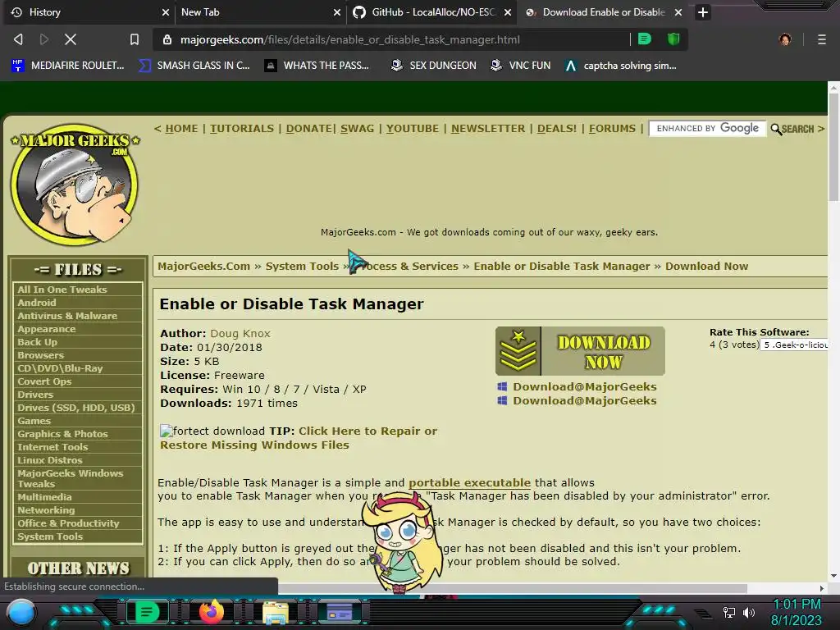This screenshot has width=840, height=630.
Task: Open the DONATE menu link
Action: (x=309, y=129)
